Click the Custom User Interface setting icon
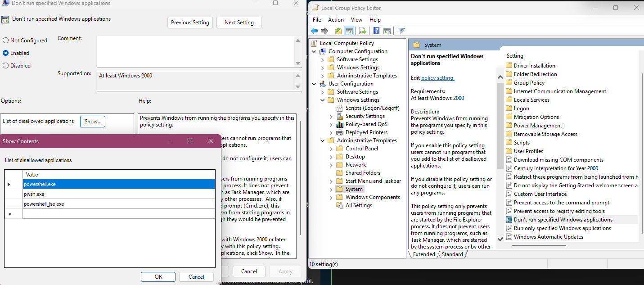Screen dimensions: 644x285 509,194
